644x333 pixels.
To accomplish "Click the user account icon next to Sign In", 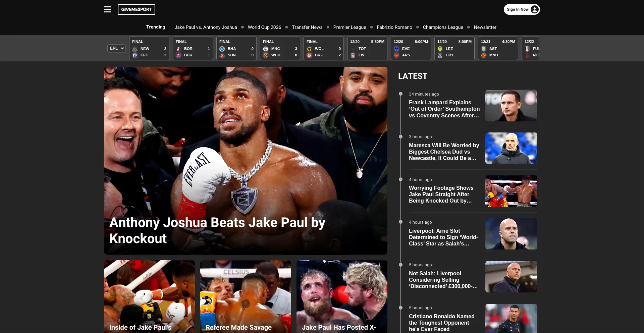I will pos(534,9).
